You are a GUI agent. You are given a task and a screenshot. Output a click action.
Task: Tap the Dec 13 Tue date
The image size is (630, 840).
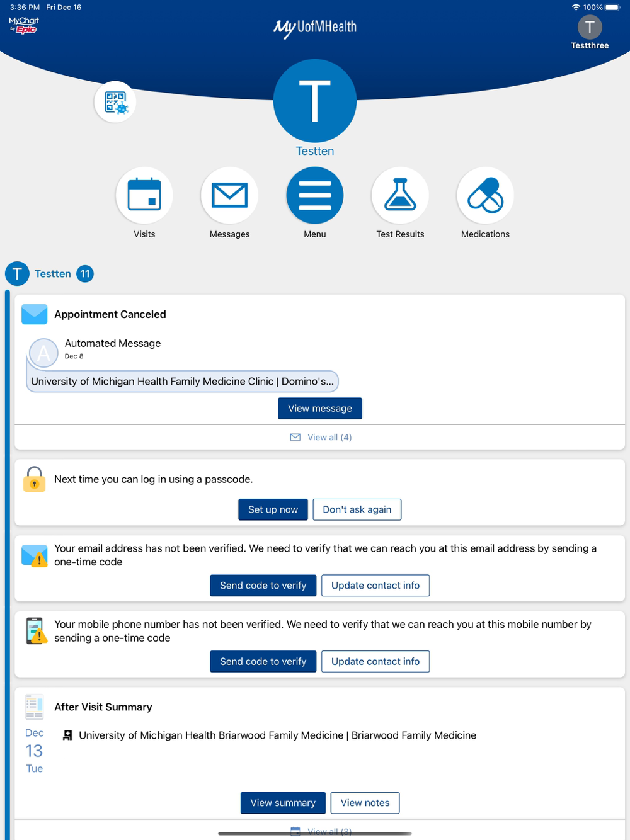34,751
